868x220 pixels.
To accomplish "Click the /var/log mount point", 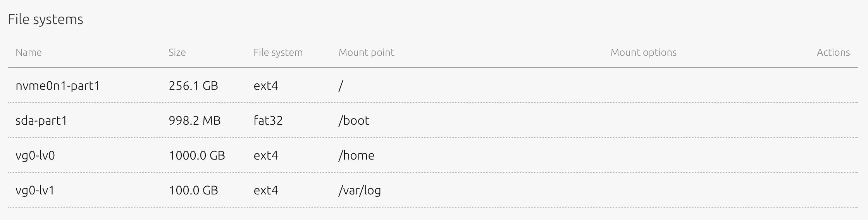I will click(x=360, y=190).
